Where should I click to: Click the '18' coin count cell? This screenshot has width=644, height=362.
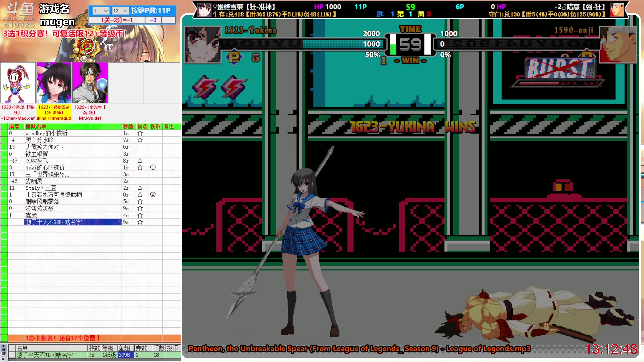(x=159, y=355)
